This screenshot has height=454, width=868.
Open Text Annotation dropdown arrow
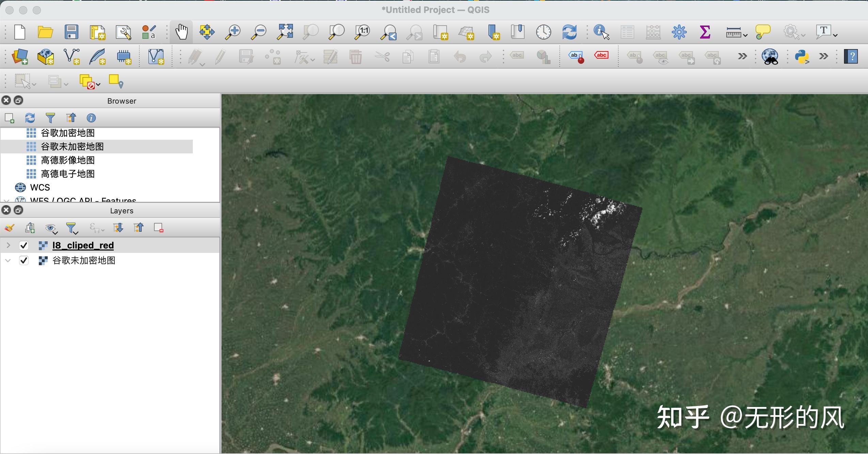pos(835,35)
